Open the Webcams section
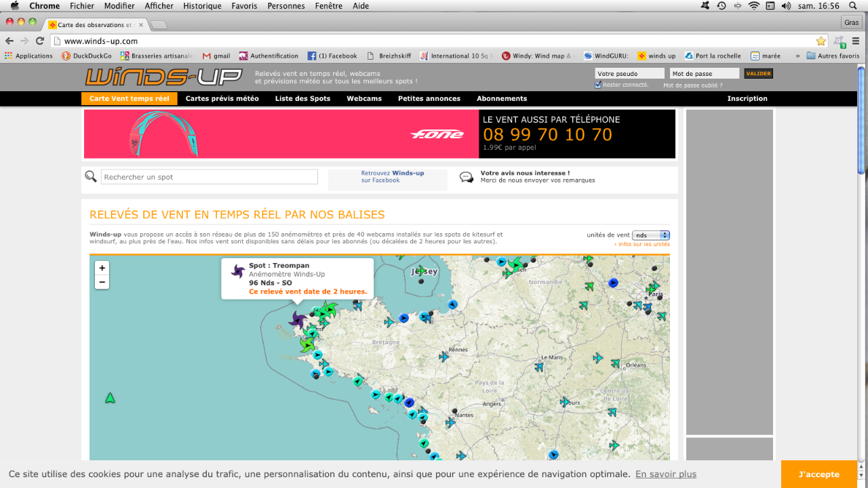868x488 pixels. pyautogui.click(x=364, y=98)
